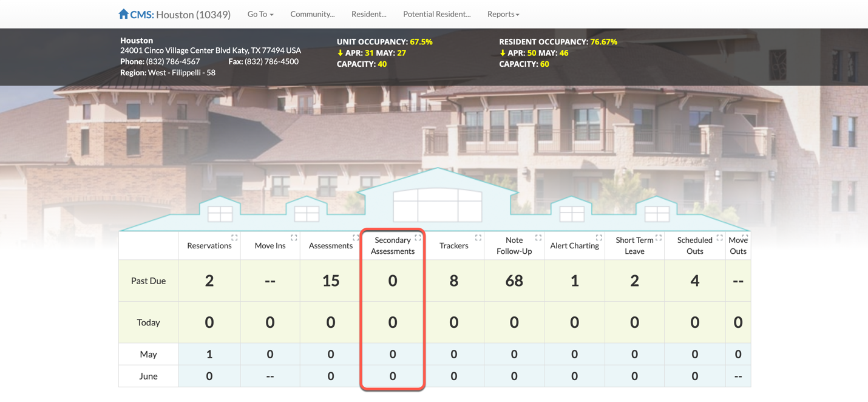
Task: Click the Short Term Leave column header
Action: [x=634, y=245]
